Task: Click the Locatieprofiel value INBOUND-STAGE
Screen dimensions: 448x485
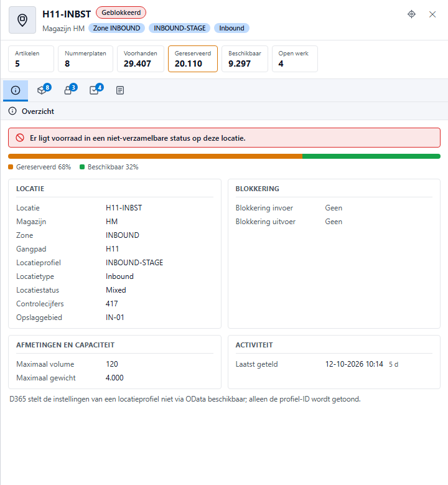Action: 134,263
